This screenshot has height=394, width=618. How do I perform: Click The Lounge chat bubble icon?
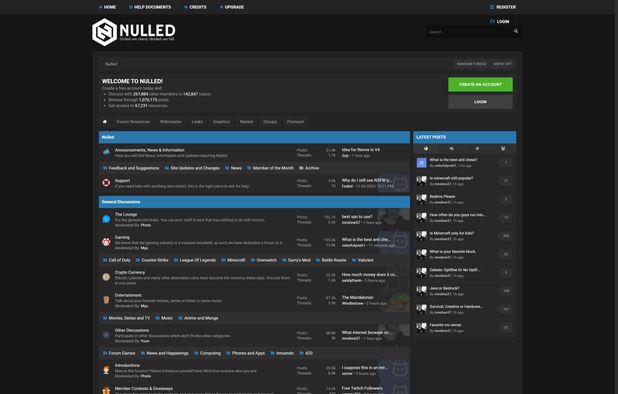(x=106, y=219)
